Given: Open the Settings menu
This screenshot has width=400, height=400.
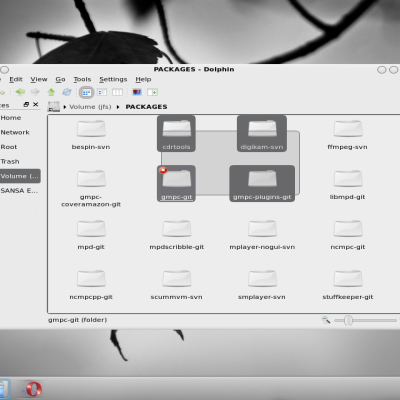Looking at the screenshot, I should point(113,79).
